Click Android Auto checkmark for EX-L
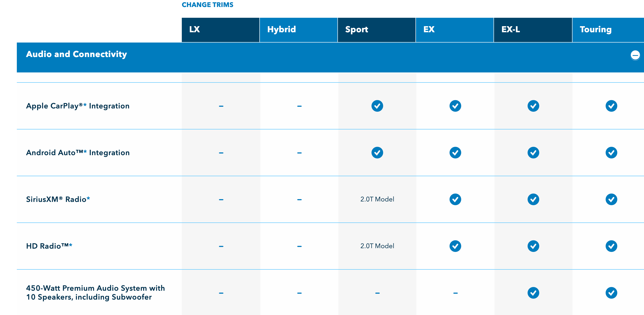644x315 pixels. pos(533,153)
